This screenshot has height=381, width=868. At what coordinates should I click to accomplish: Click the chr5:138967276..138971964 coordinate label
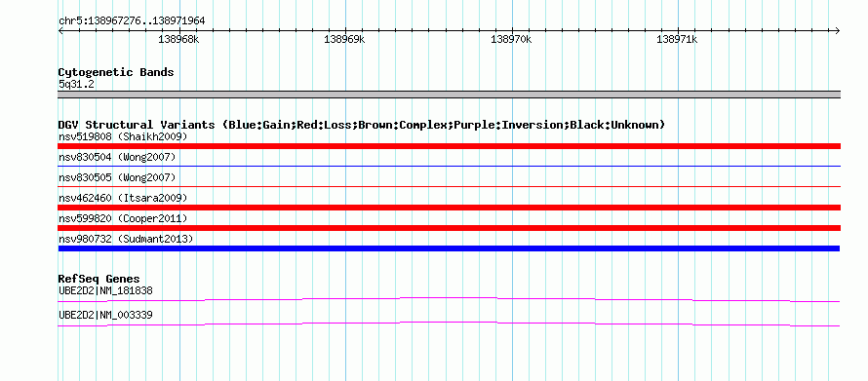(132, 21)
